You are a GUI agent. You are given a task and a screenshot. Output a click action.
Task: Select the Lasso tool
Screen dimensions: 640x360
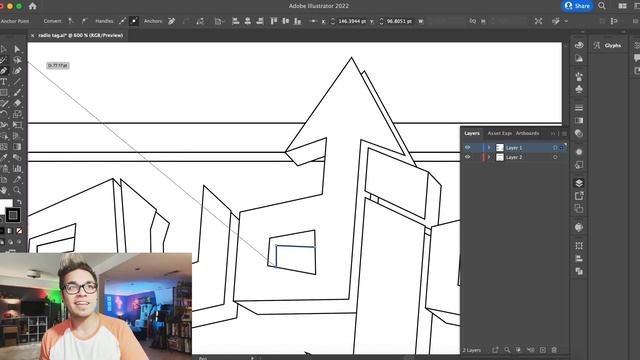[17, 60]
